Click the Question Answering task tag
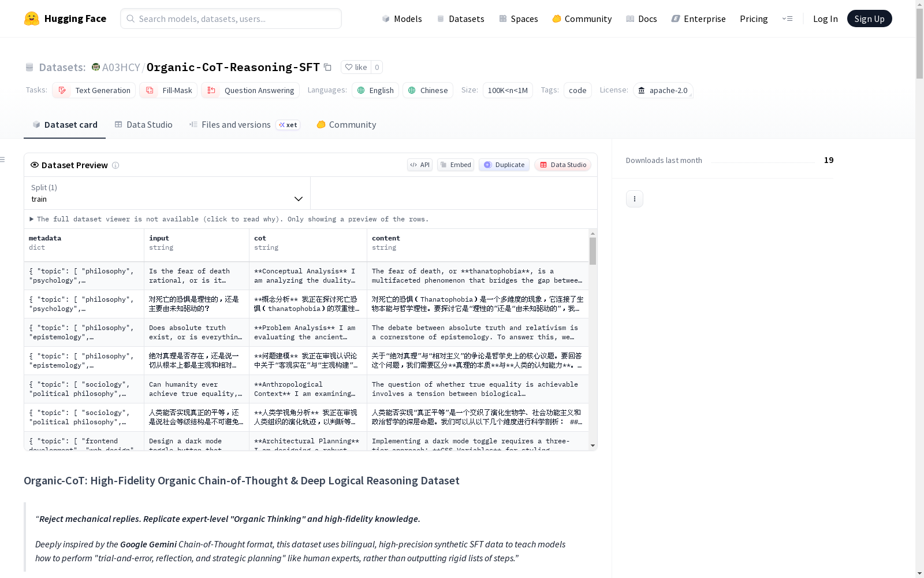Screen dimensions: 924x578 [250, 90]
